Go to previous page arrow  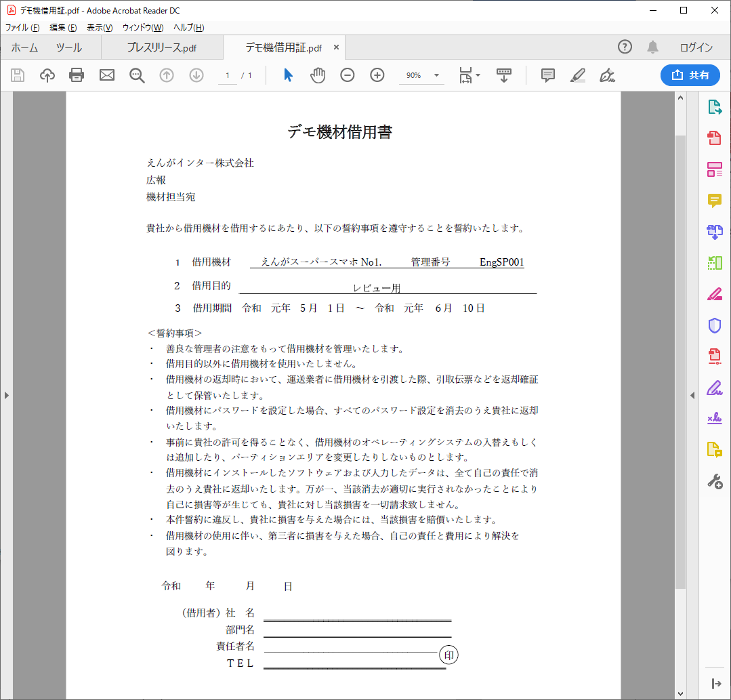click(x=167, y=75)
